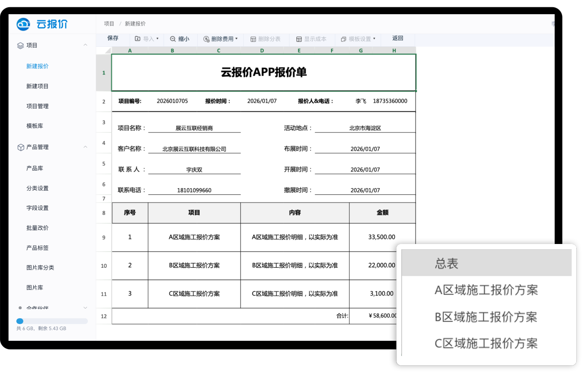Viewport: 588px width, 383px height.
Task: Open the 模板设置 dropdown arrow
Action: 374,39
